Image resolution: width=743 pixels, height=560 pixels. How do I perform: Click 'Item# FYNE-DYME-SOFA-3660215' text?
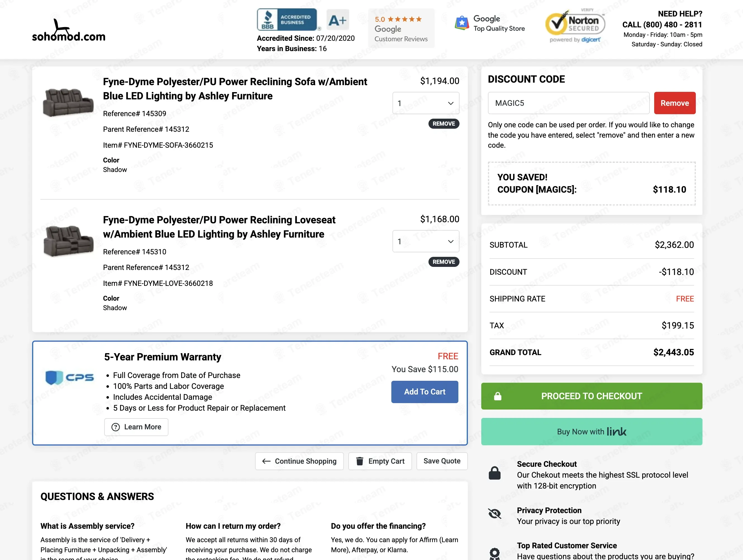pos(158,145)
